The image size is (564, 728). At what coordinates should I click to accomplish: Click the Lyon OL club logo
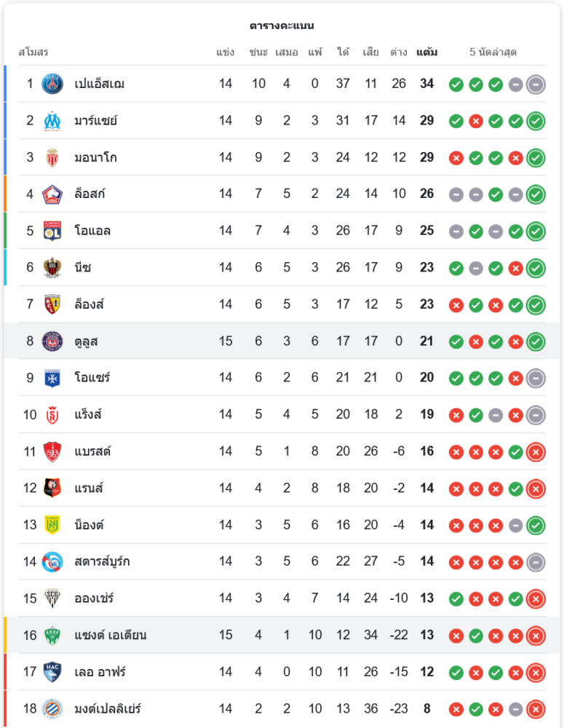pyautogui.click(x=52, y=231)
